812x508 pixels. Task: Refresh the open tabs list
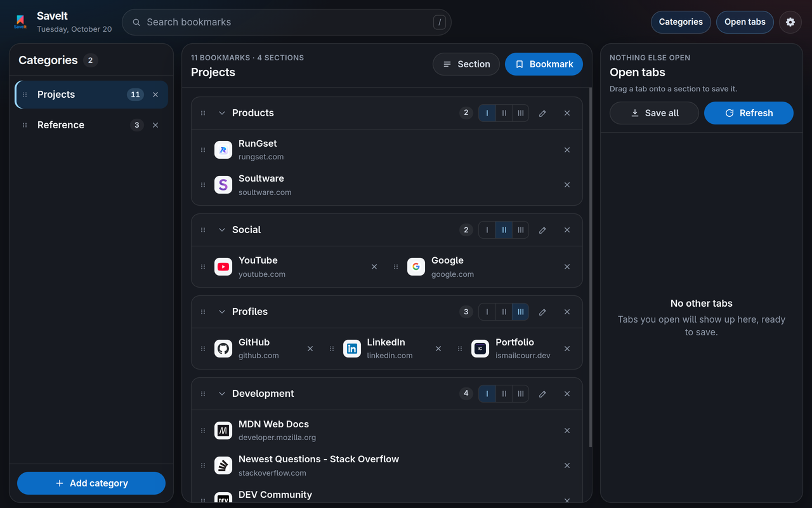[749, 113]
